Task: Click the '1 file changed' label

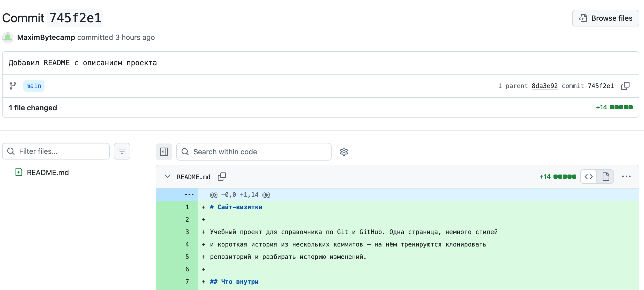Action: [x=33, y=108]
